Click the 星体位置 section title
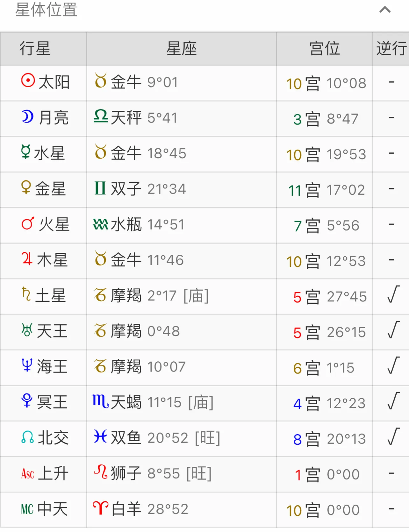409x532 pixels. coord(46,10)
